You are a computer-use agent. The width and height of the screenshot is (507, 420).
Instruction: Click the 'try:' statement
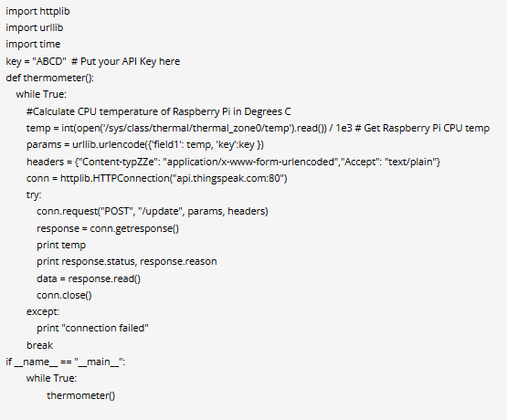[34, 194]
